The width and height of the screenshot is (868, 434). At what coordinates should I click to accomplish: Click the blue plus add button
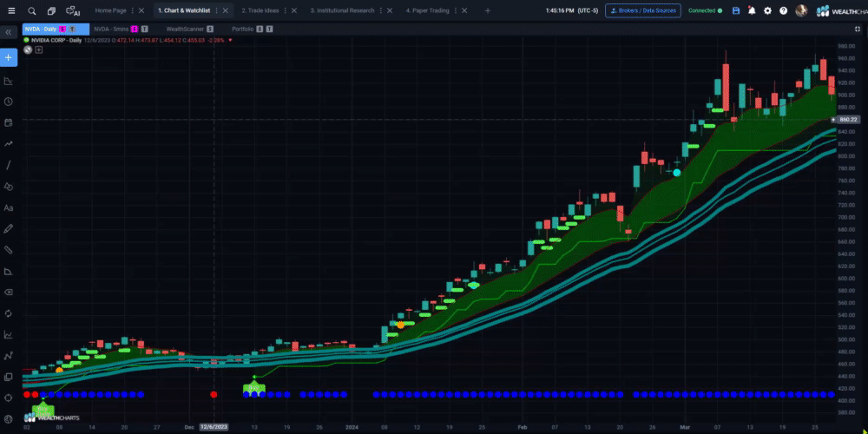click(x=9, y=57)
